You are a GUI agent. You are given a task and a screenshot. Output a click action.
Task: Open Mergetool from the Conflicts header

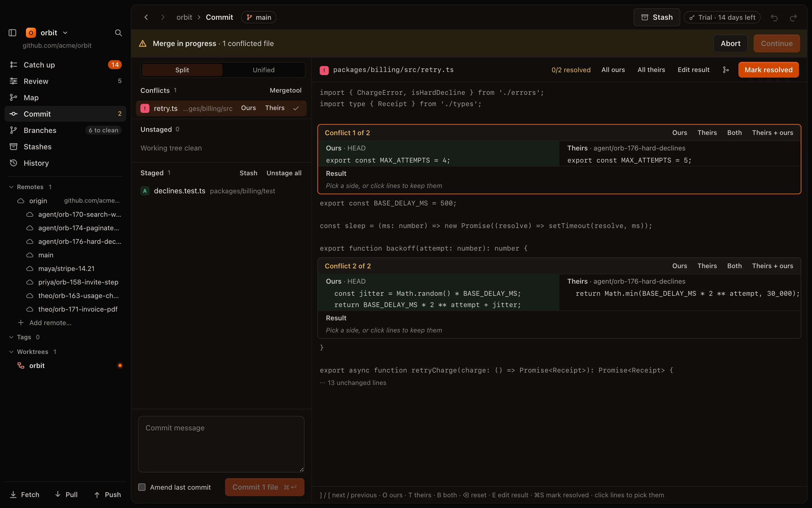click(x=286, y=90)
